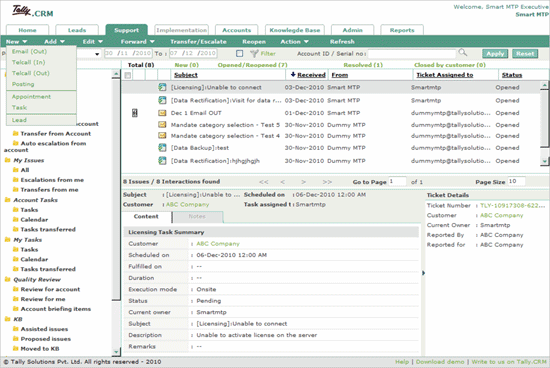Open Transfer from Account folder
The width and height of the screenshot is (550, 368).
[x=52, y=134]
